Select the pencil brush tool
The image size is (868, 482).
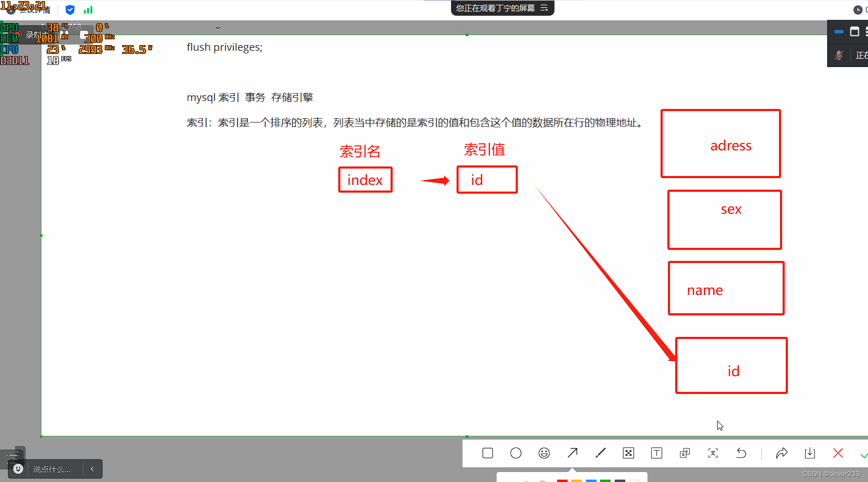(600, 453)
